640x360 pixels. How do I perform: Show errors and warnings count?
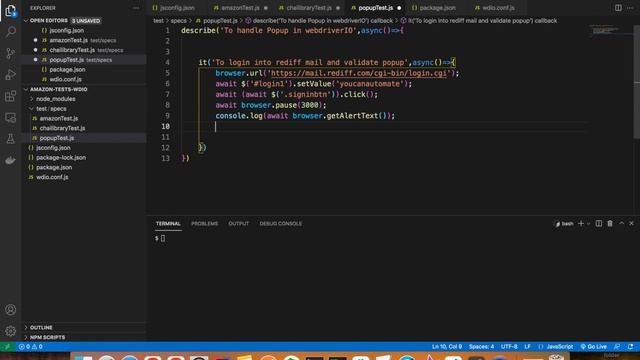coord(31,347)
